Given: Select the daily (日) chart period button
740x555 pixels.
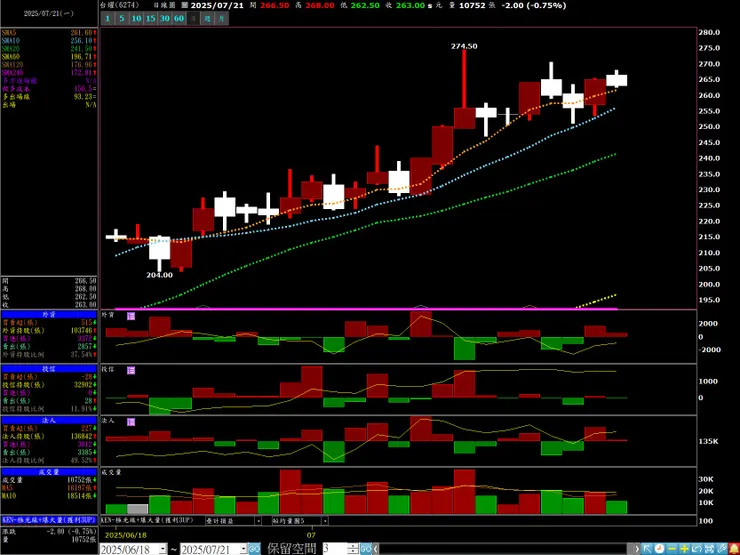Looking at the screenshot, I should tap(193, 18).
